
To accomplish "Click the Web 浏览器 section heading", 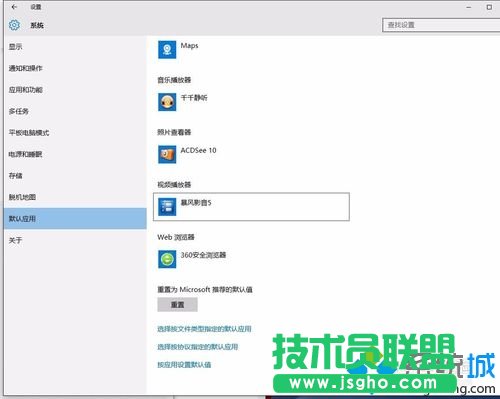I will coord(176,237).
